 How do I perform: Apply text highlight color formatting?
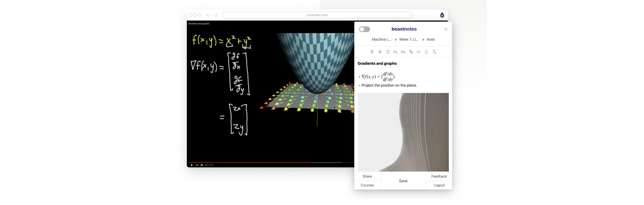point(380,52)
